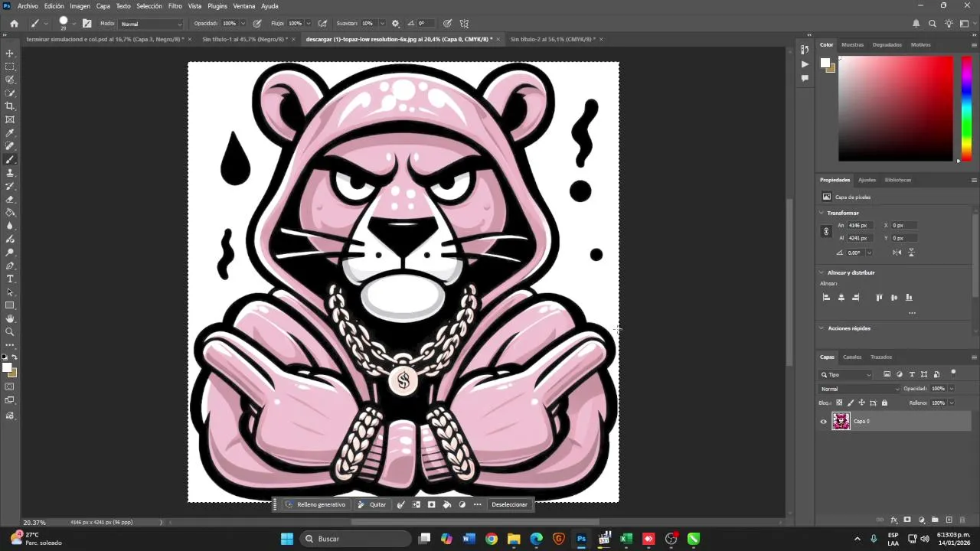Select the Eyedropper tool
This screenshot has height=551, width=980.
(x=10, y=133)
